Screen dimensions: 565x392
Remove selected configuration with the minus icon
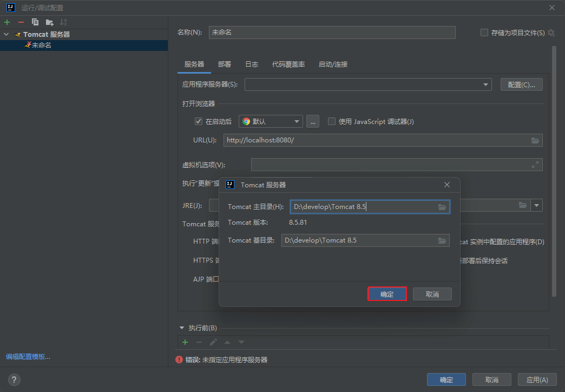(x=21, y=22)
